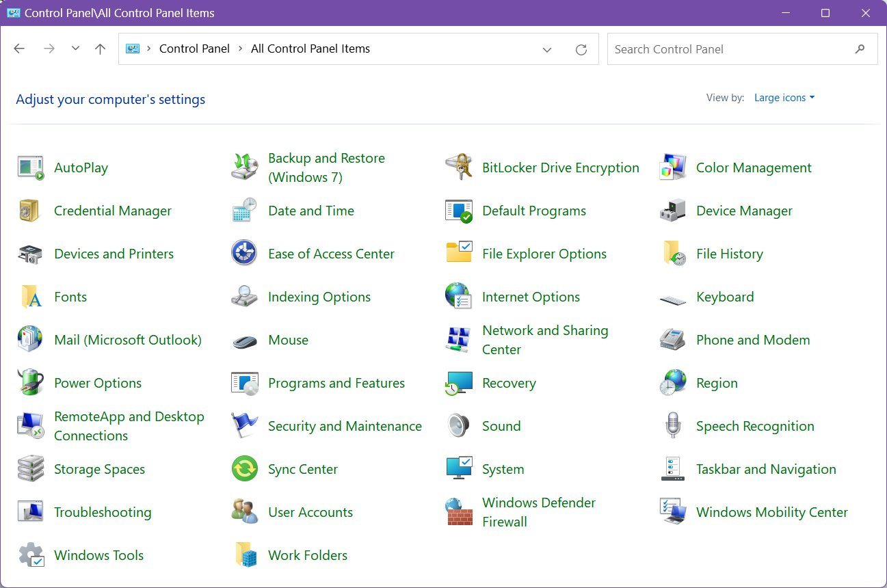887x588 pixels.
Task: Click the Speech Recognition microphone icon
Action: click(x=673, y=426)
